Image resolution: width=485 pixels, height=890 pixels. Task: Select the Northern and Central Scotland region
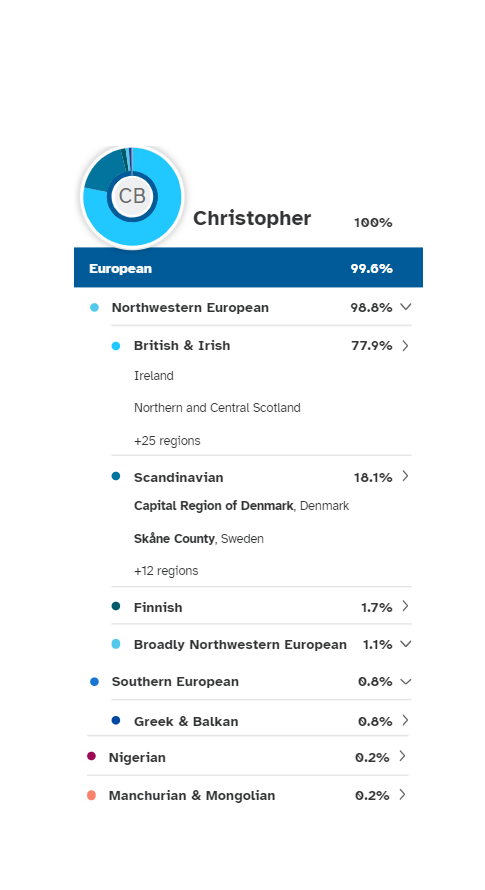217,408
